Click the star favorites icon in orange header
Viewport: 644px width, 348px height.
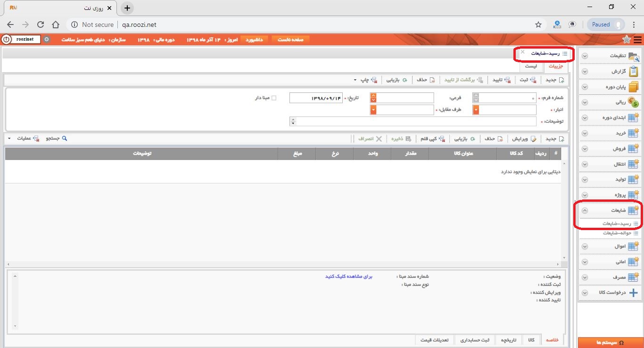(x=627, y=40)
